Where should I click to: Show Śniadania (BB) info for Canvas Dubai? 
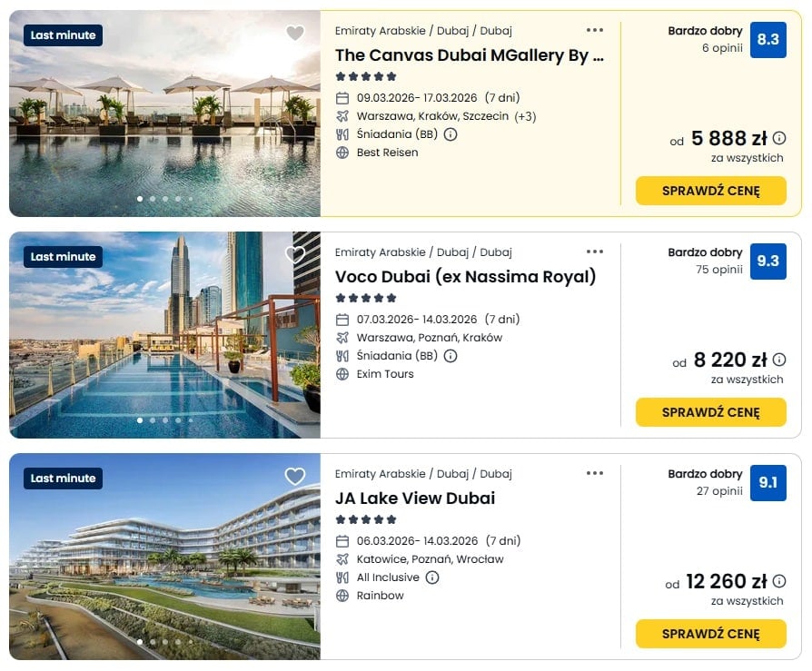click(x=451, y=134)
